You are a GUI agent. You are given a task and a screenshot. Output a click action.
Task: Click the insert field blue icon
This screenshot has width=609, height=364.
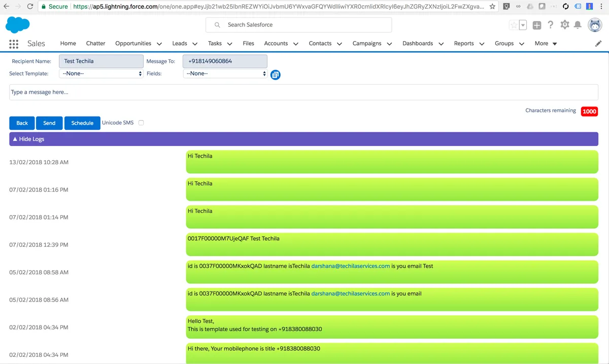tap(276, 75)
